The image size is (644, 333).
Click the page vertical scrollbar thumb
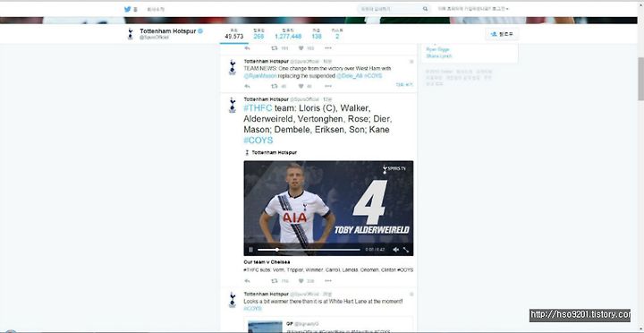[640, 79]
